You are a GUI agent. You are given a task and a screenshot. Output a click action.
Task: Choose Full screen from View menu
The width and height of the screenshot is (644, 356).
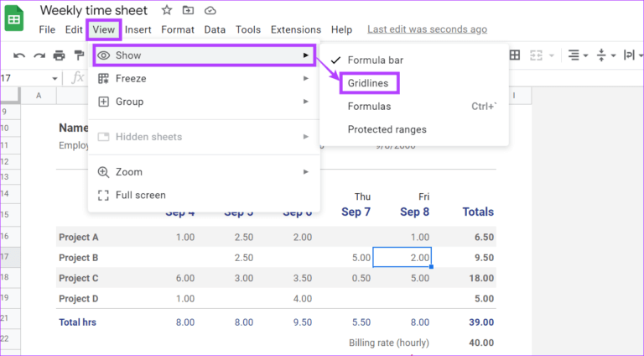(140, 195)
